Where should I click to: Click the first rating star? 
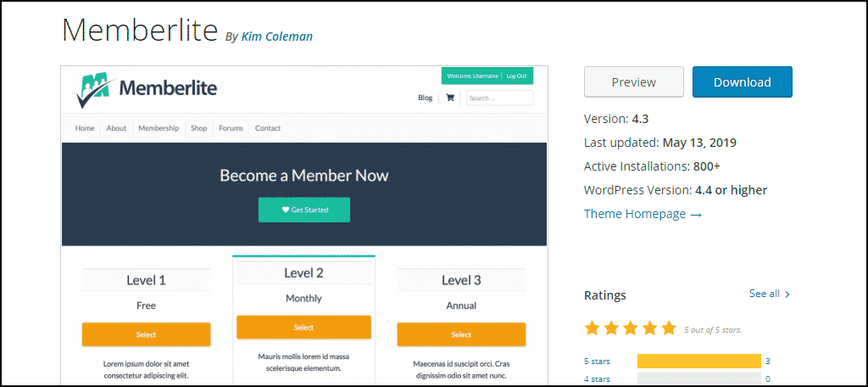(593, 328)
